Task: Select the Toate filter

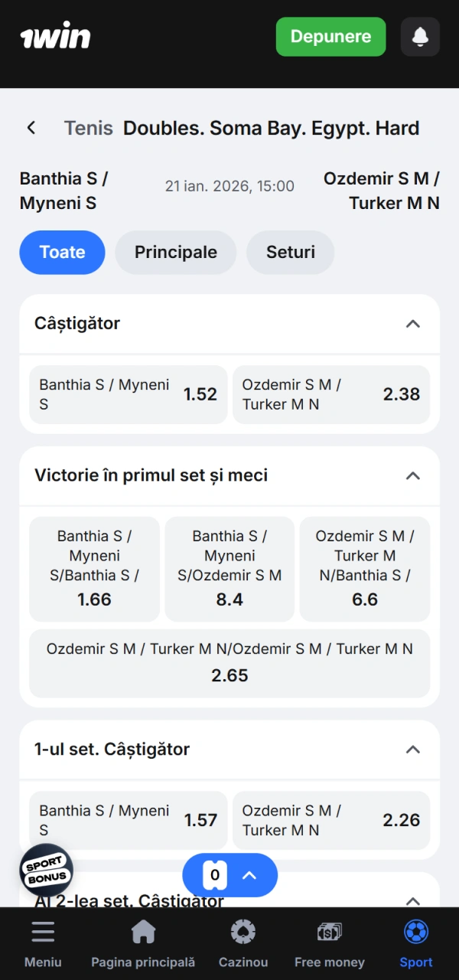Action: (62, 252)
